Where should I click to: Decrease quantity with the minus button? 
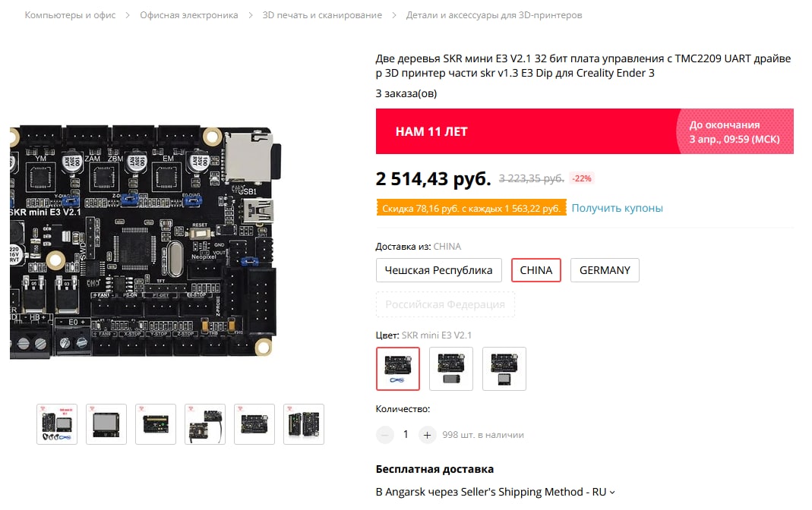pos(385,435)
